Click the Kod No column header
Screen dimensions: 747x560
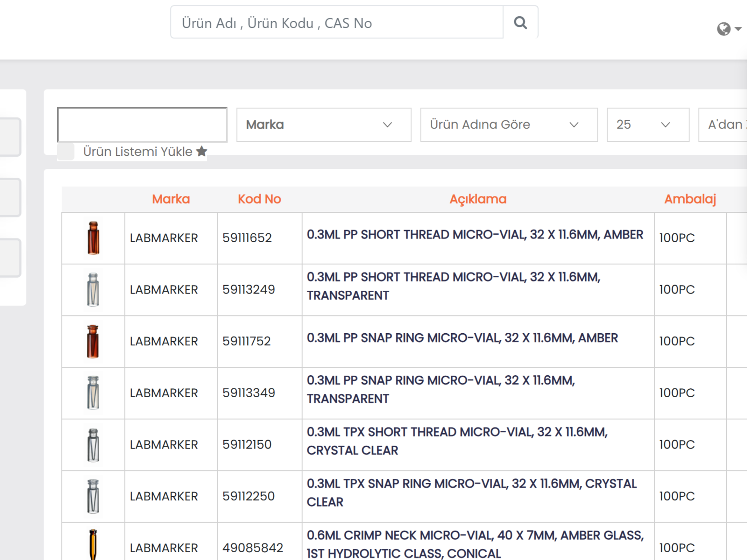259,199
